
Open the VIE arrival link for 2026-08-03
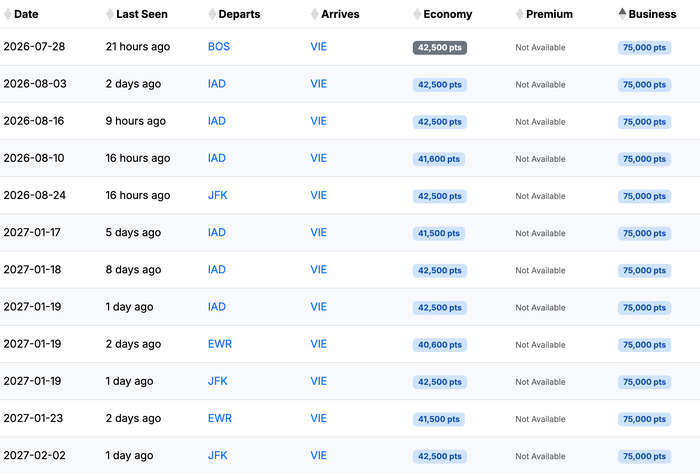click(319, 84)
